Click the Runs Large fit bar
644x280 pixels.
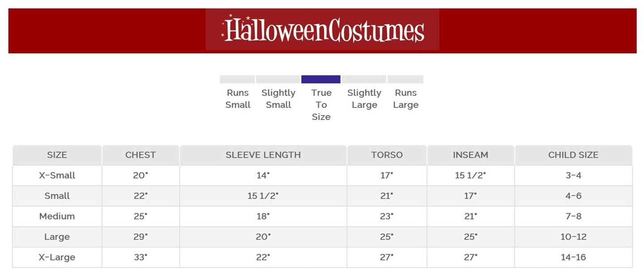click(x=405, y=79)
